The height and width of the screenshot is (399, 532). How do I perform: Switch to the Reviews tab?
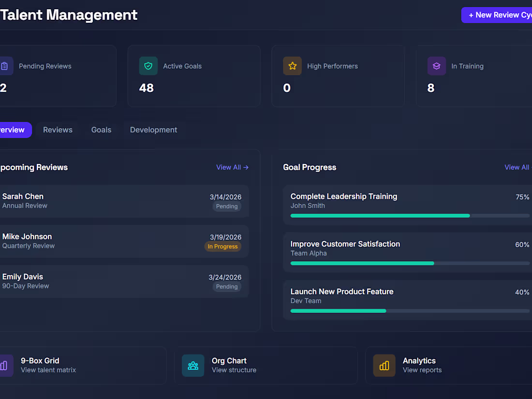click(57, 130)
